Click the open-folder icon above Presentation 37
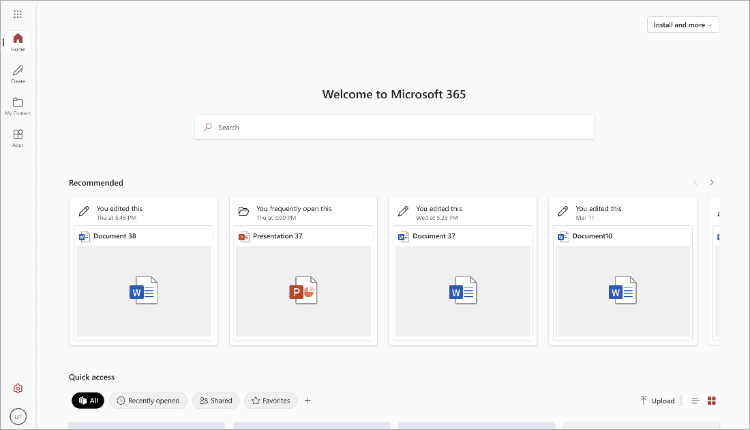Viewport: 750px width, 430px height. (x=243, y=211)
